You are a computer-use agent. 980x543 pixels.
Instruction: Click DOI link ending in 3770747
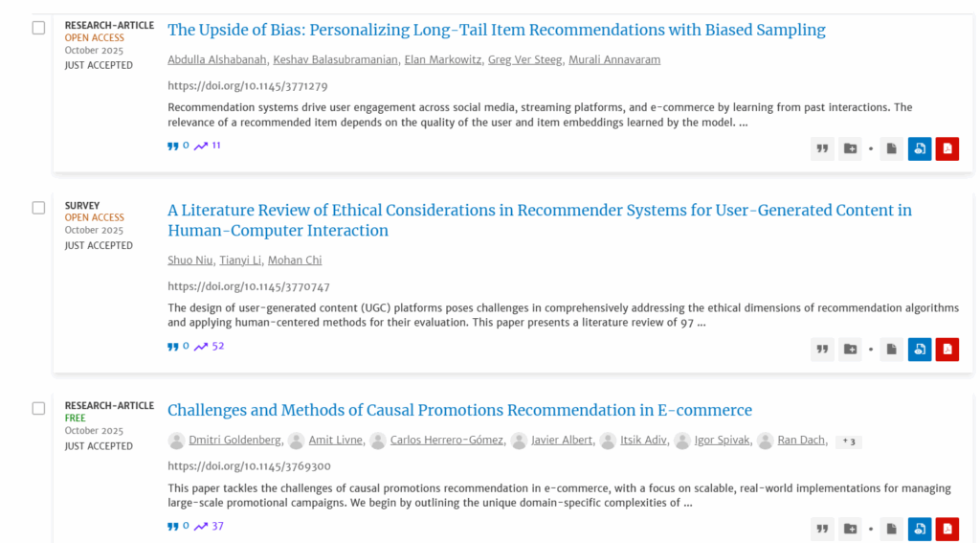(x=249, y=286)
